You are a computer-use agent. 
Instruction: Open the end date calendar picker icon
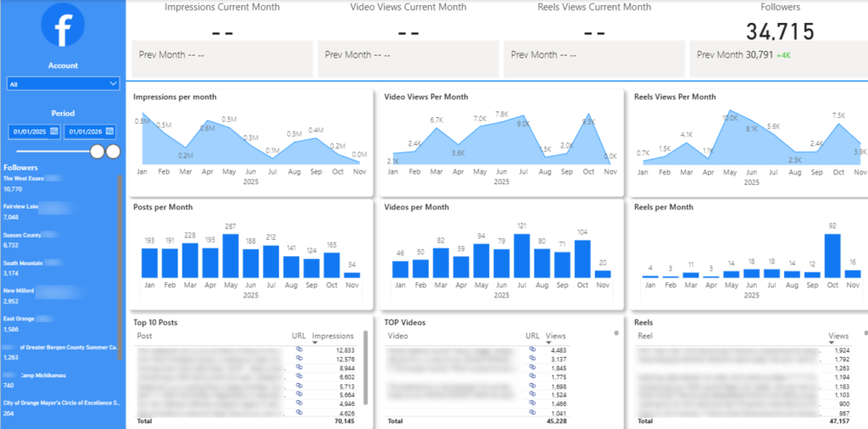(109, 131)
